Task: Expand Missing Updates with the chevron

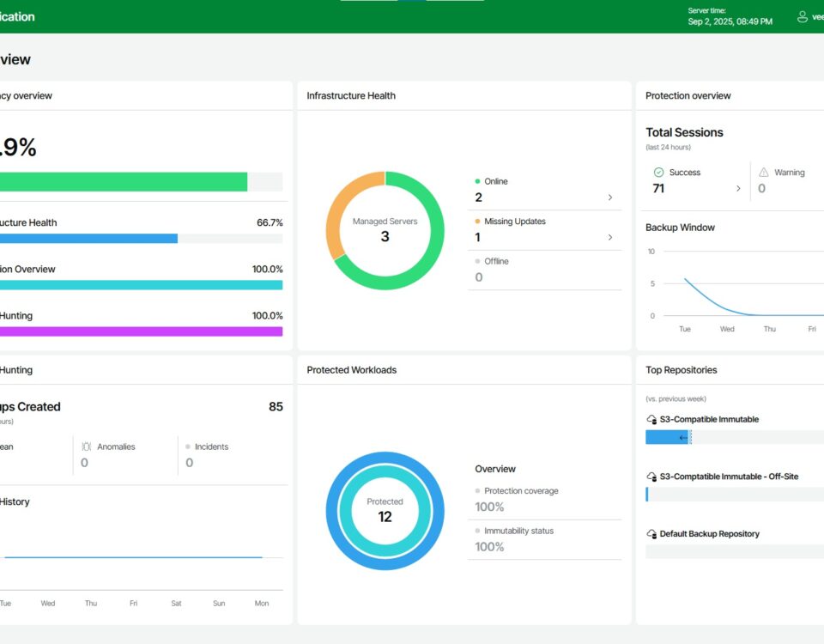Action: tap(610, 237)
